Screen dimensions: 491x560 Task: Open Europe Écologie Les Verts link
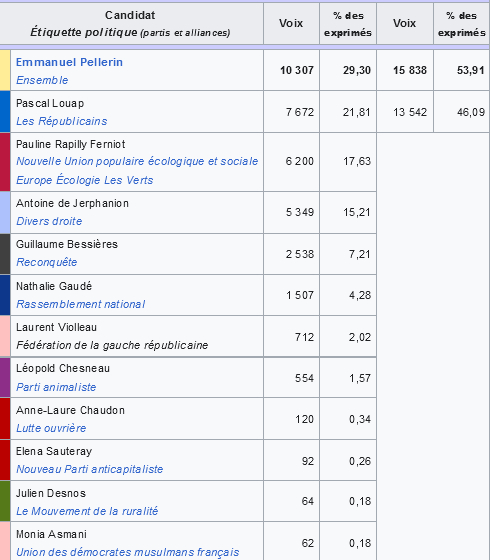coord(85,180)
